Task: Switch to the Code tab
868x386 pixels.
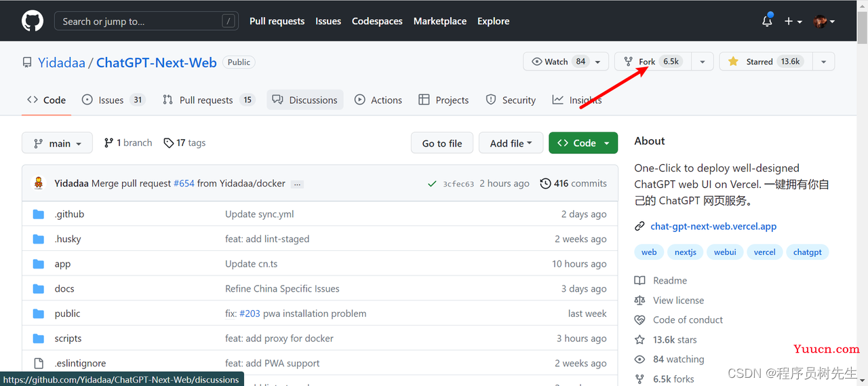Action: click(46, 100)
